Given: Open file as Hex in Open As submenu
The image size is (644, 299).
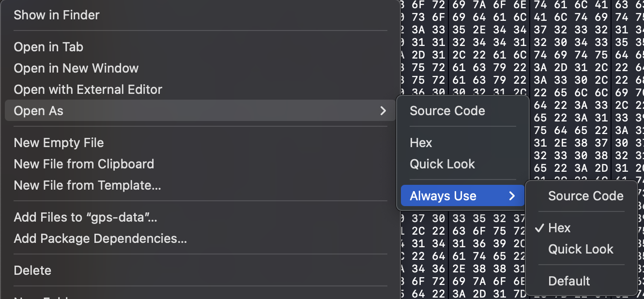Looking at the screenshot, I should click(421, 143).
